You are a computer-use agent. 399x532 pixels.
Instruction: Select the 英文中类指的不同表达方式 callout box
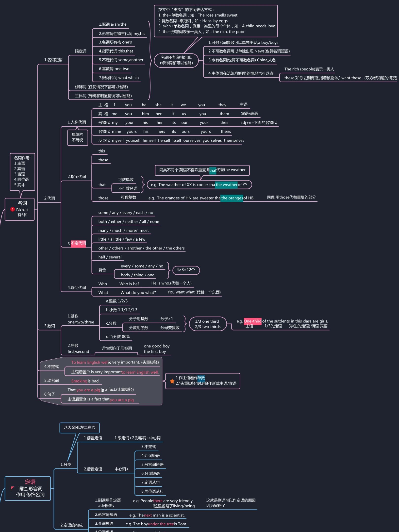tap(216, 21)
